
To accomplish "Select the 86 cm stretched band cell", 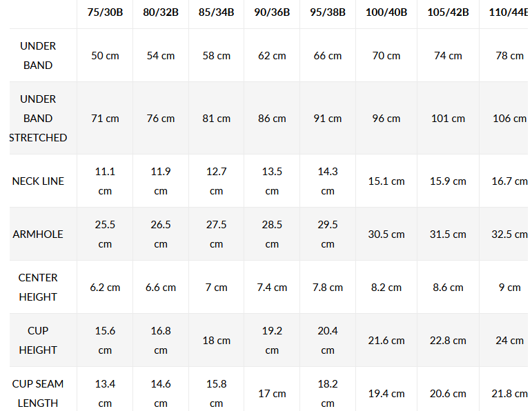I will [272, 119].
